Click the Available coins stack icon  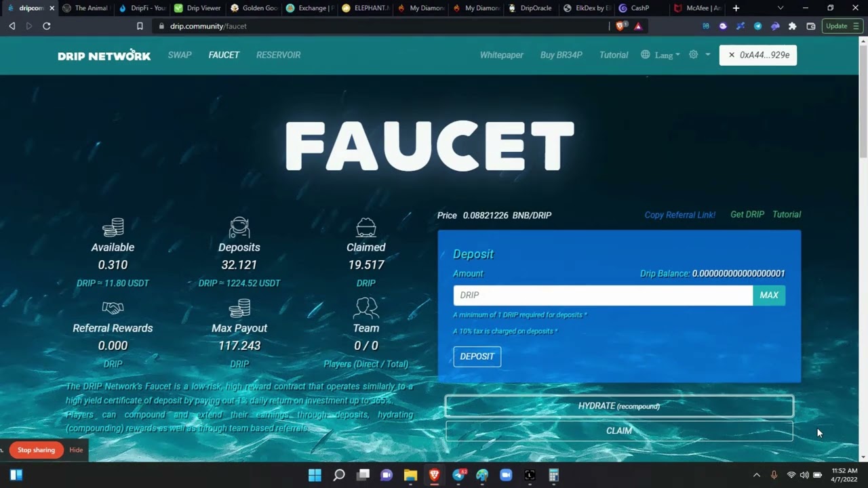tap(113, 227)
